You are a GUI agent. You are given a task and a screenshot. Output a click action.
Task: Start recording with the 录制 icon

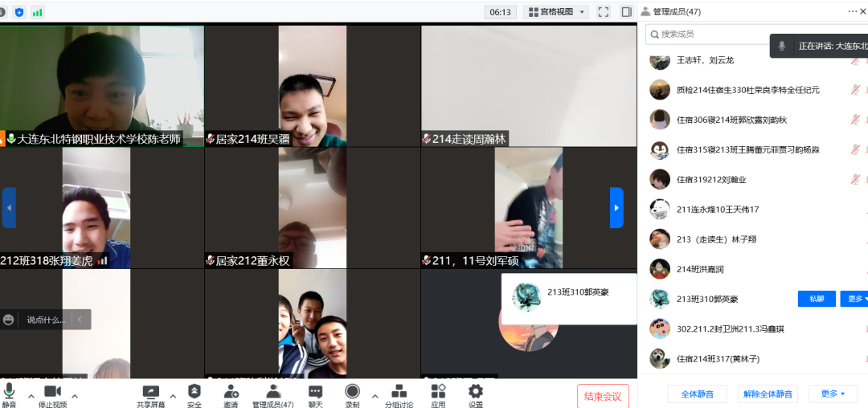coord(352,392)
